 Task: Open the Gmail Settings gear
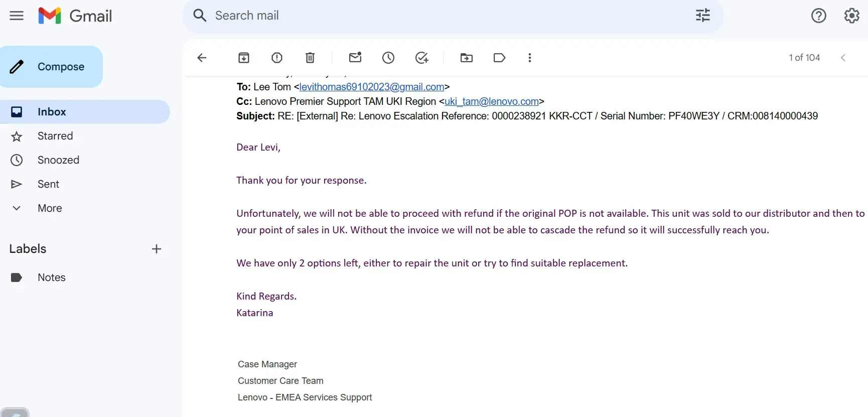(851, 16)
